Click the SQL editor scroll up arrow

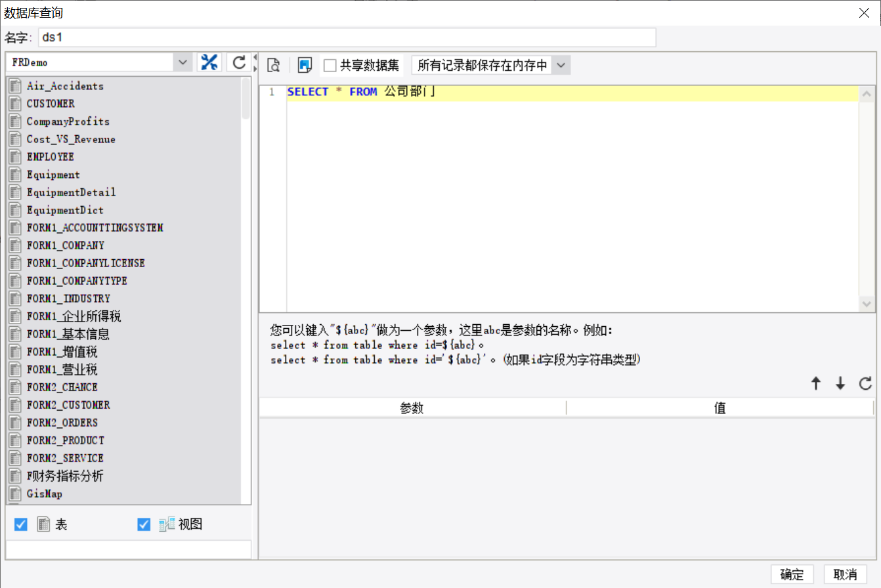point(867,94)
